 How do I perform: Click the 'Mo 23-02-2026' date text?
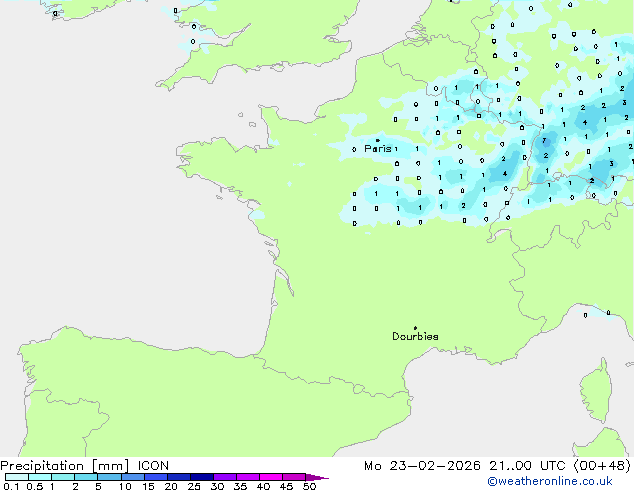tap(422, 466)
